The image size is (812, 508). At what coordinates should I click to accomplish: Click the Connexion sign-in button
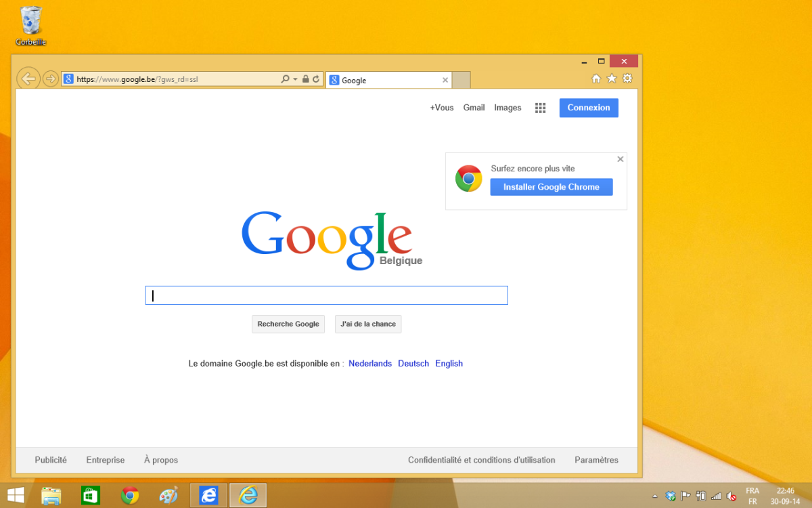588,108
